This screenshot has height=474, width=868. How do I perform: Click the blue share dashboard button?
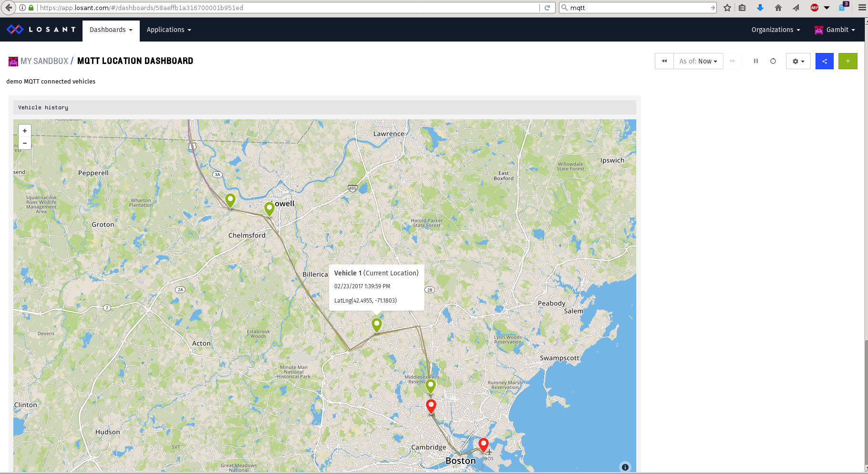coord(824,61)
